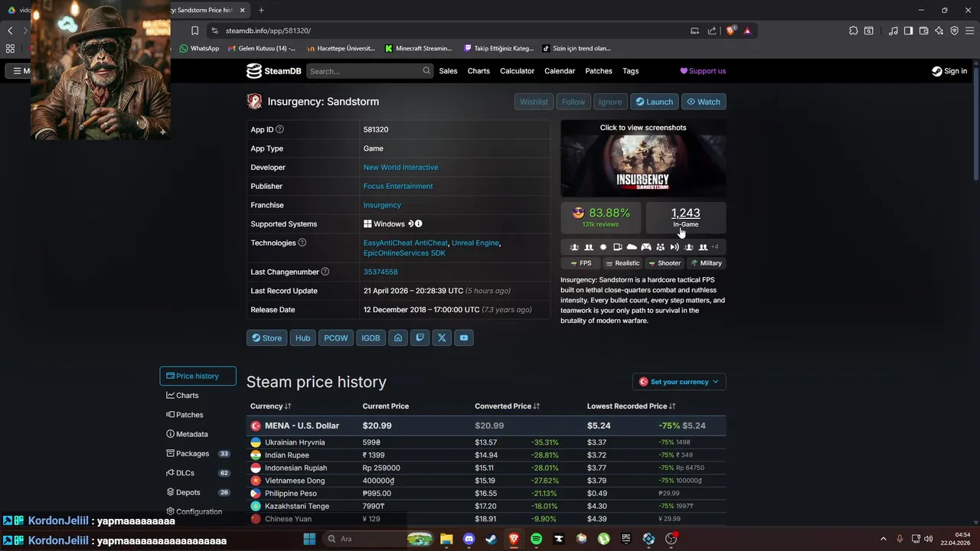Sort by Lowest Recorded Price column
The image size is (980, 551).
[631, 406]
